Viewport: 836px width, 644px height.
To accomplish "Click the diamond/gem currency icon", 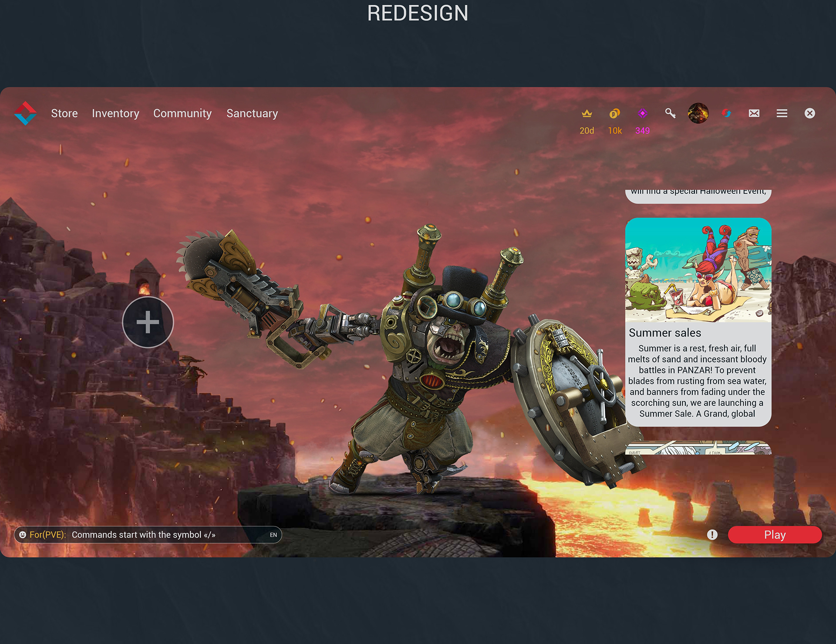I will coord(642,113).
